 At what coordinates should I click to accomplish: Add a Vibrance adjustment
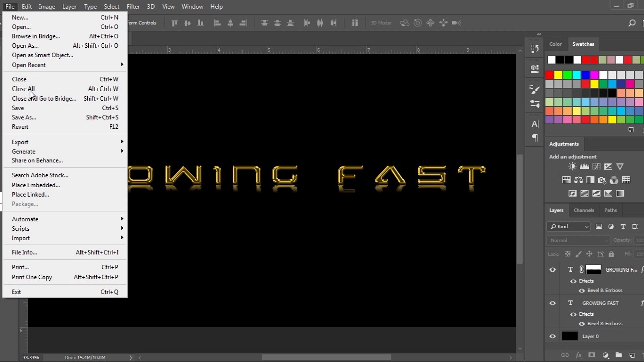pos(620,167)
